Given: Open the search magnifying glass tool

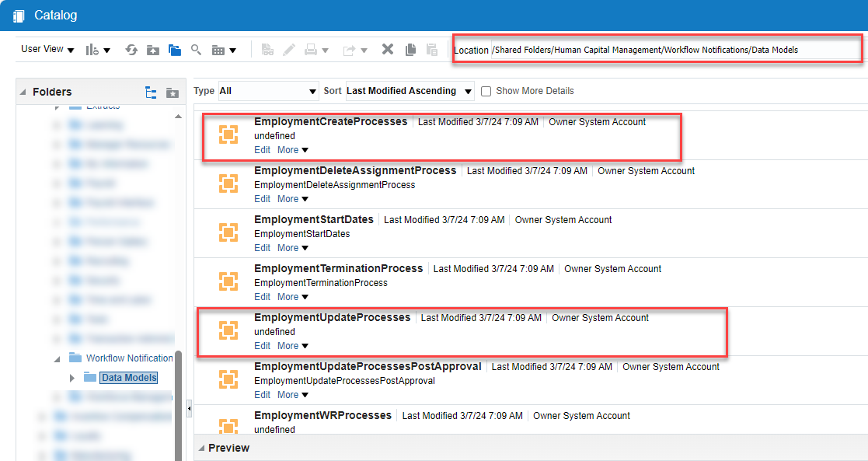Looking at the screenshot, I should [x=196, y=49].
